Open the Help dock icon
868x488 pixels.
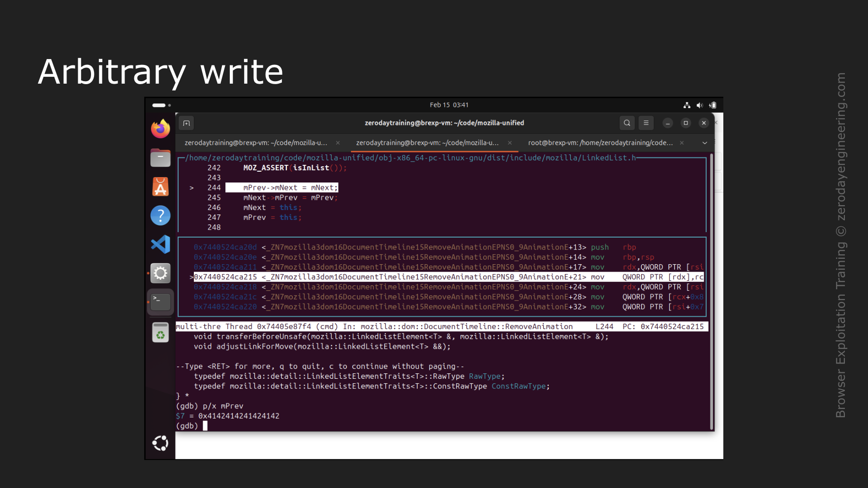click(x=160, y=215)
